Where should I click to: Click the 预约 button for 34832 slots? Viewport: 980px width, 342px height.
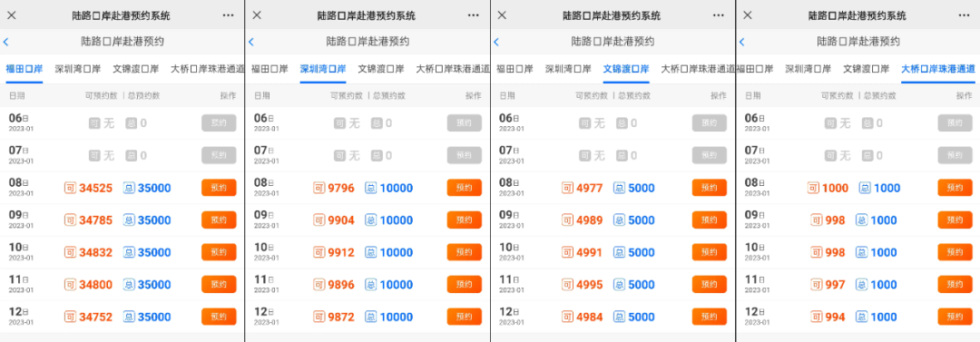pyautogui.click(x=219, y=252)
